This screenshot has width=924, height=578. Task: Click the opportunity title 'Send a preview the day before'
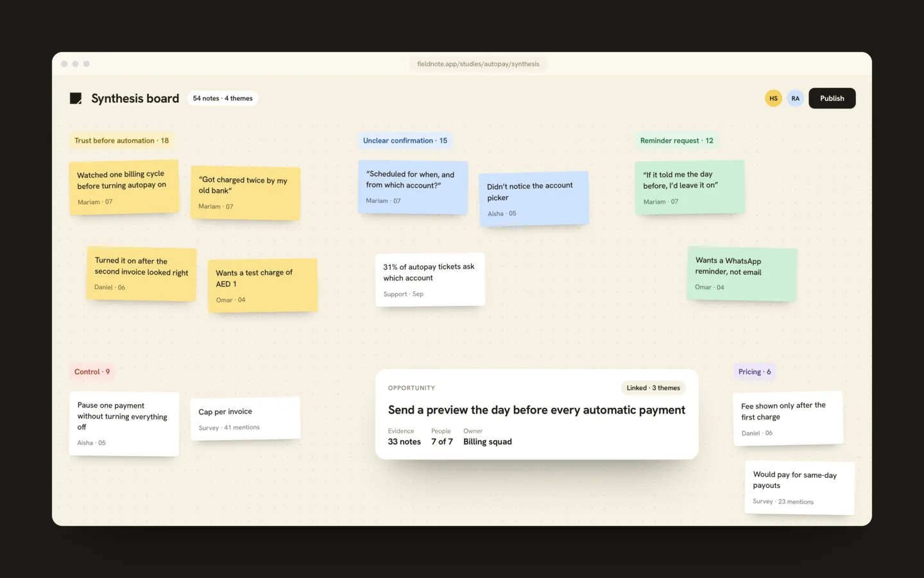536,410
